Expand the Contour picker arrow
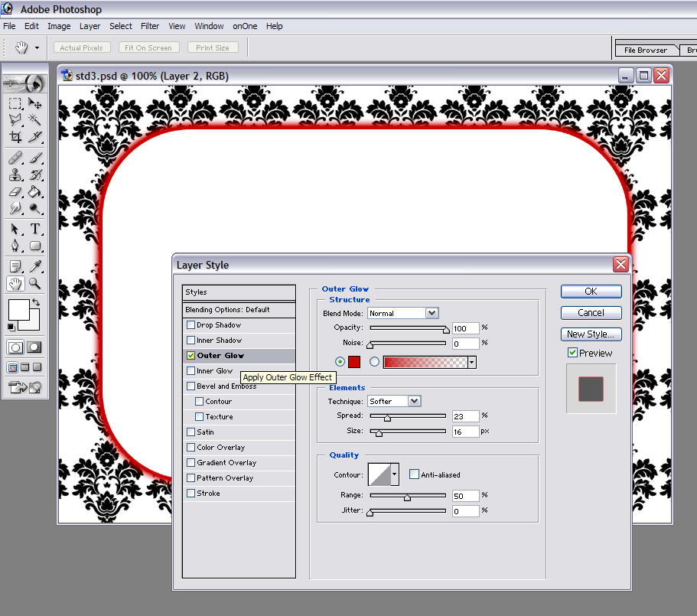 tap(395, 474)
